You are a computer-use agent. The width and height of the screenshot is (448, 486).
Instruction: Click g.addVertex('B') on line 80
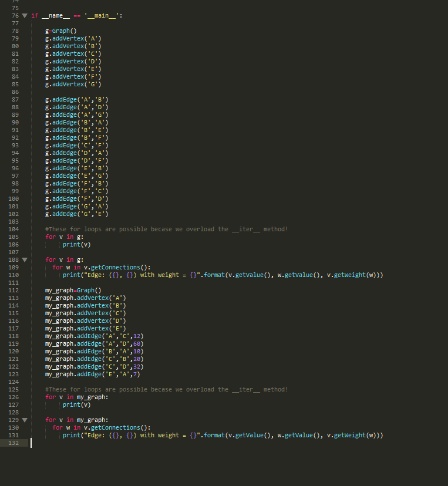click(x=73, y=46)
